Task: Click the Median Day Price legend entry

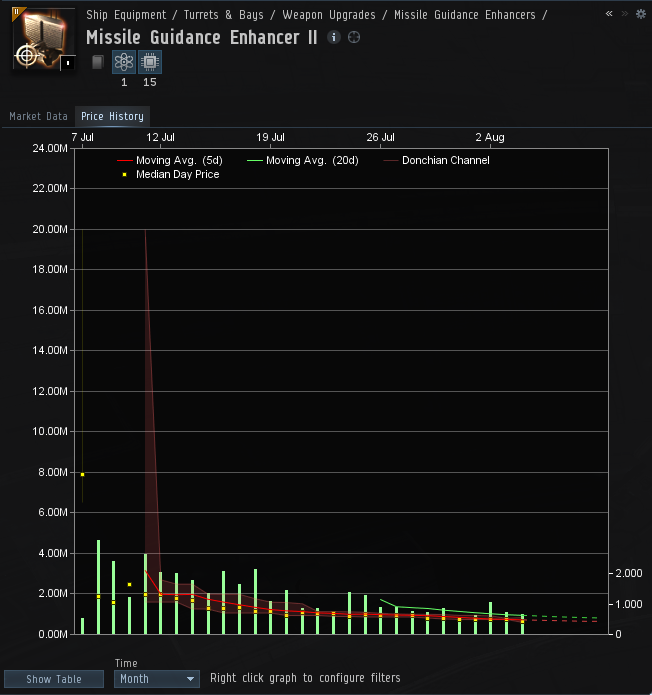Action: click(171, 174)
